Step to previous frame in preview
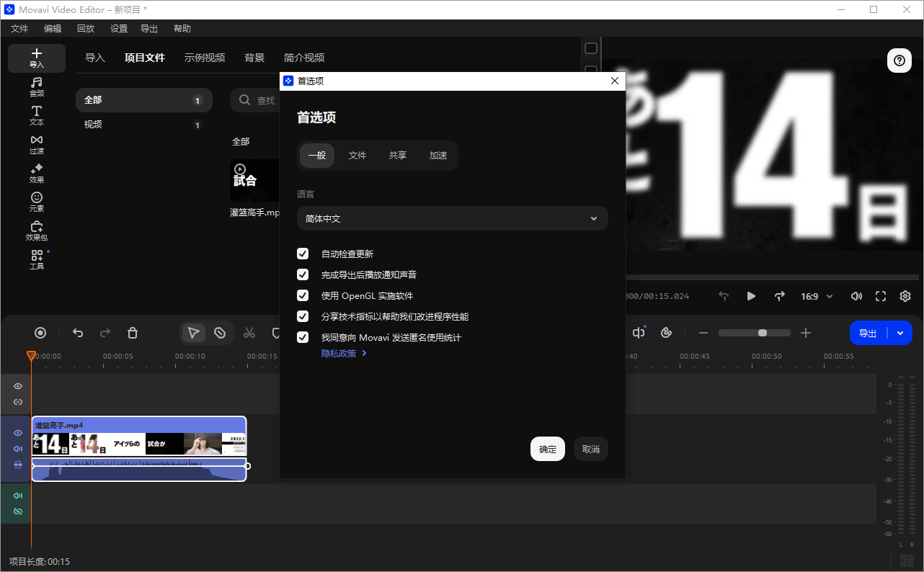924x572 pixels. click(724, 296)
